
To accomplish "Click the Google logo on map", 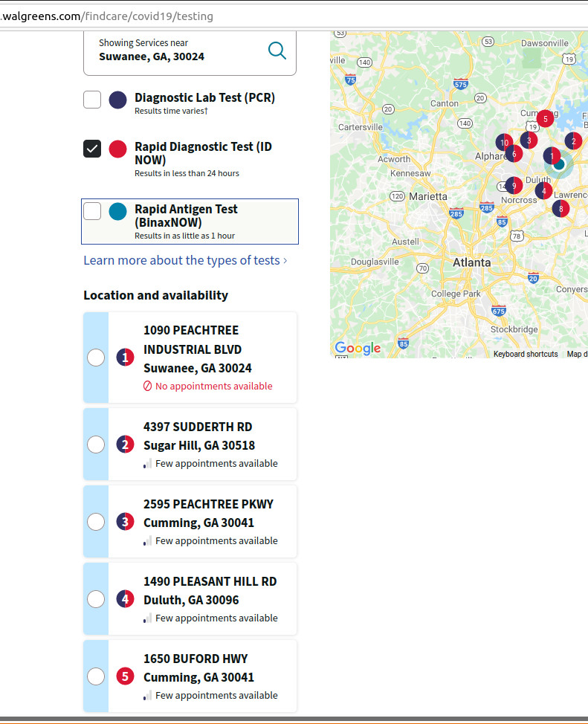I will coord(358,348).
